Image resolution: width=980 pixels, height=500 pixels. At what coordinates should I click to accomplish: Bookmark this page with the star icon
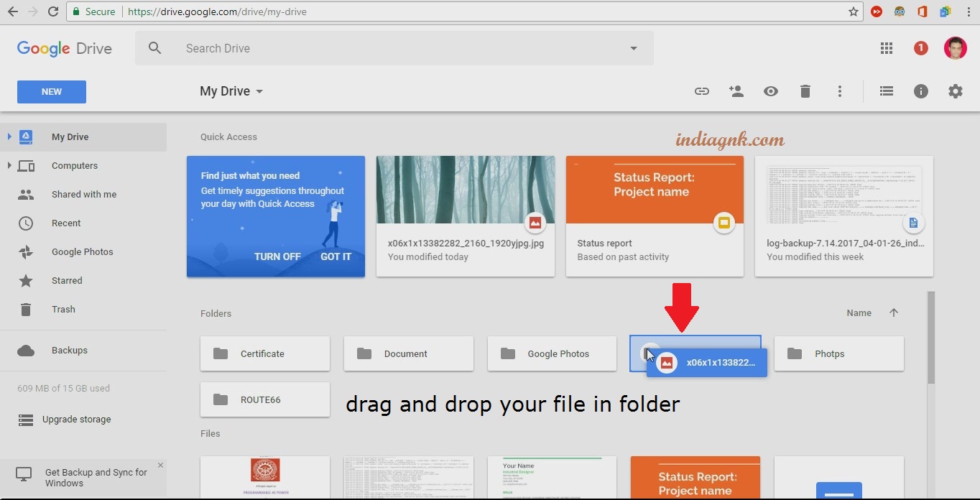(x=854, y=11)
